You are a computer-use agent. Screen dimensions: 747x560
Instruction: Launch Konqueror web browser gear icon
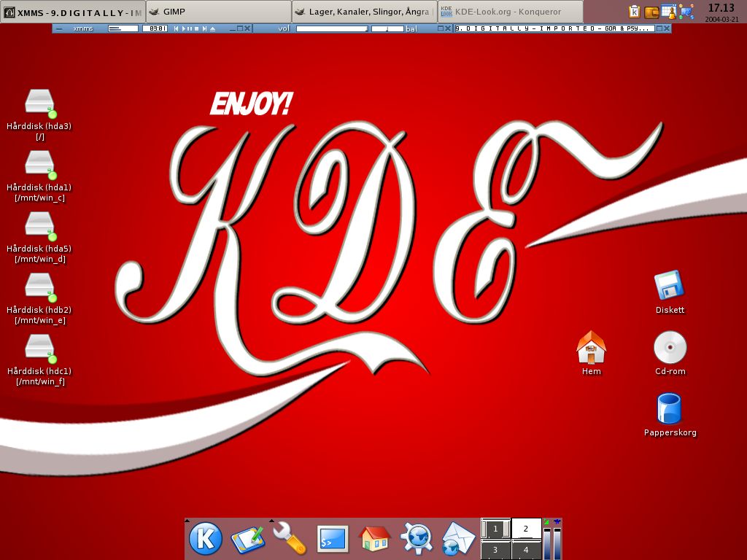click(x=416, y=539)
